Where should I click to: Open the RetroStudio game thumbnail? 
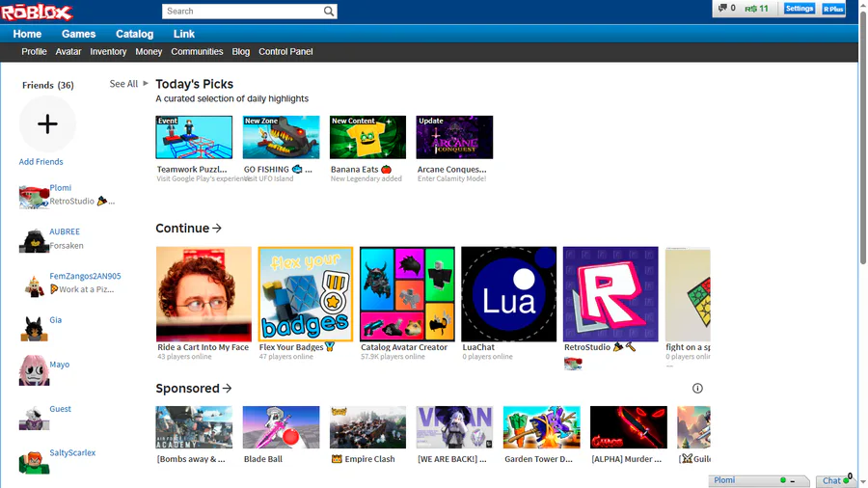[610, 294]
